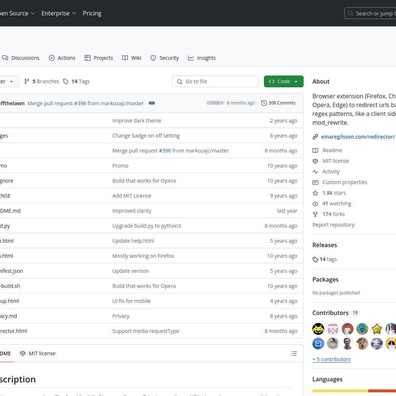Open the UI fix for mobile commit
This screenshot has width=396, height=396.
[131, 301]
